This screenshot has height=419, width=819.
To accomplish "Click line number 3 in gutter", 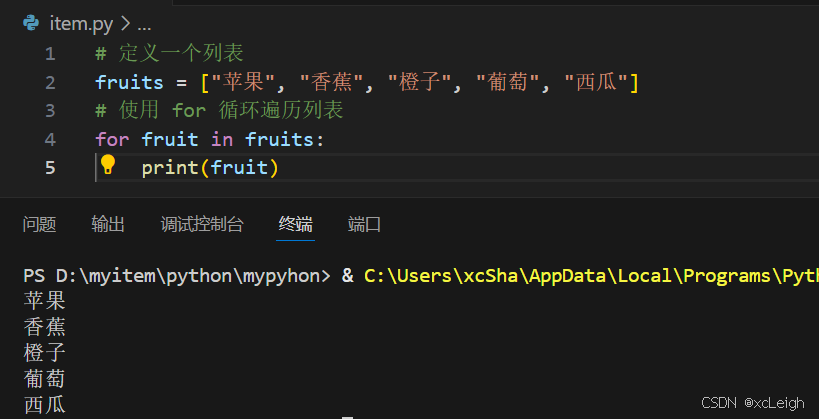I will [50, 111].
